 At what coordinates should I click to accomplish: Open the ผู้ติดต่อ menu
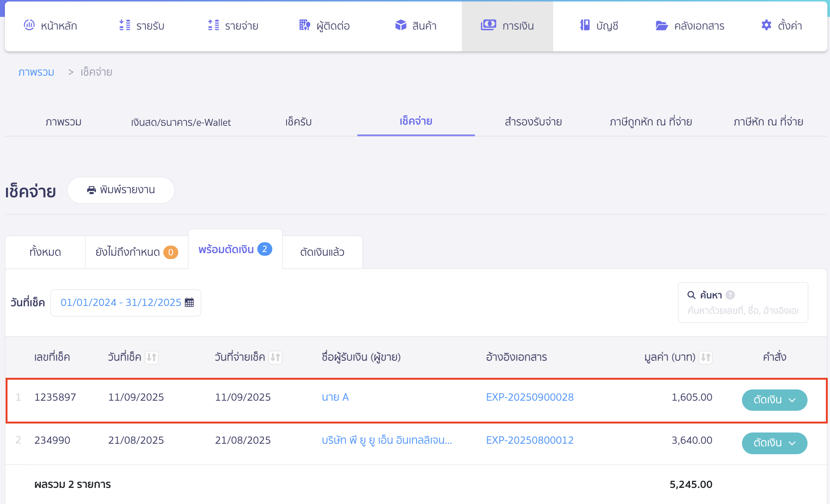point(324,25)
